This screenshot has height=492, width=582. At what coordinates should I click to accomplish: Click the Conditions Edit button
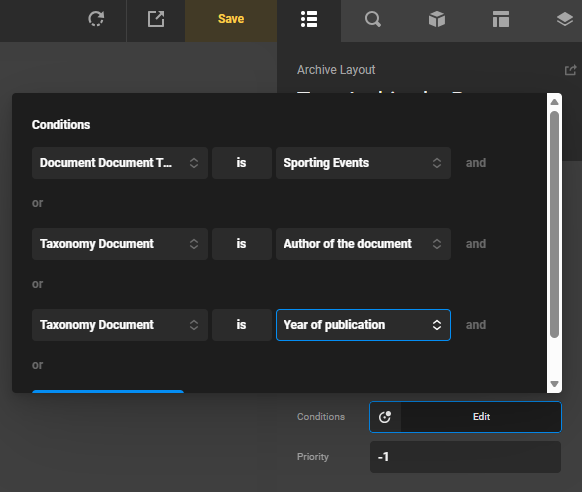[481, 417]
